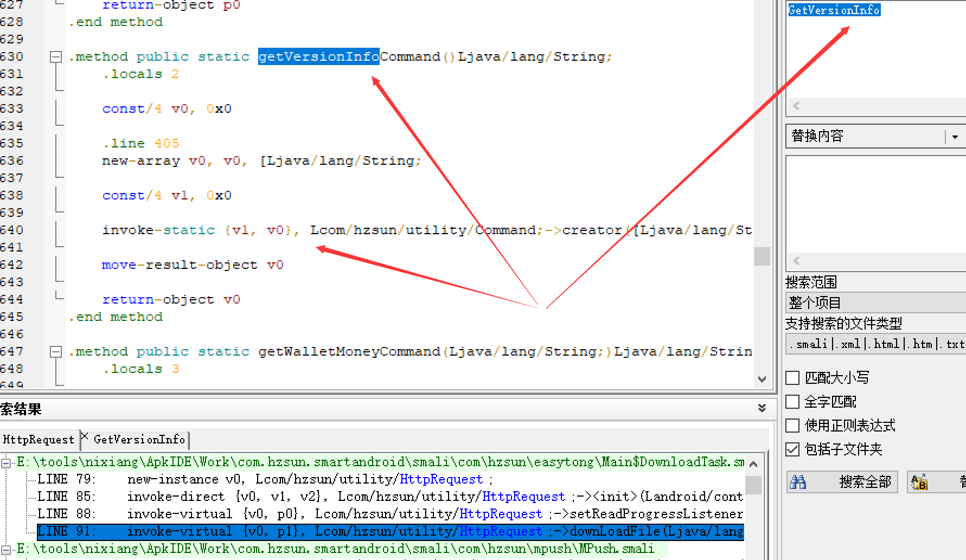Click the 搜索全部 button
The width and height of the screenshot is (966, 560).
(842, 481)
